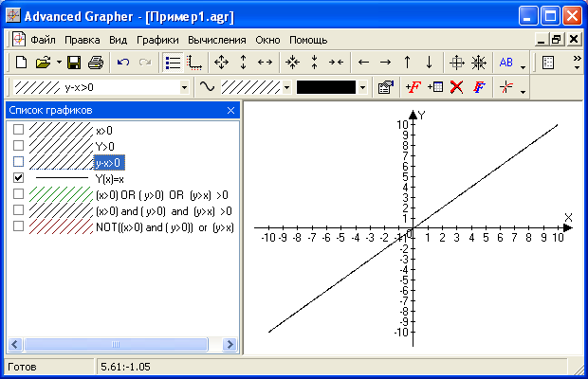The height and width of the screenshot is (379, 588).
Task: Move the view right with the right arrow
Action: [385, 63]
